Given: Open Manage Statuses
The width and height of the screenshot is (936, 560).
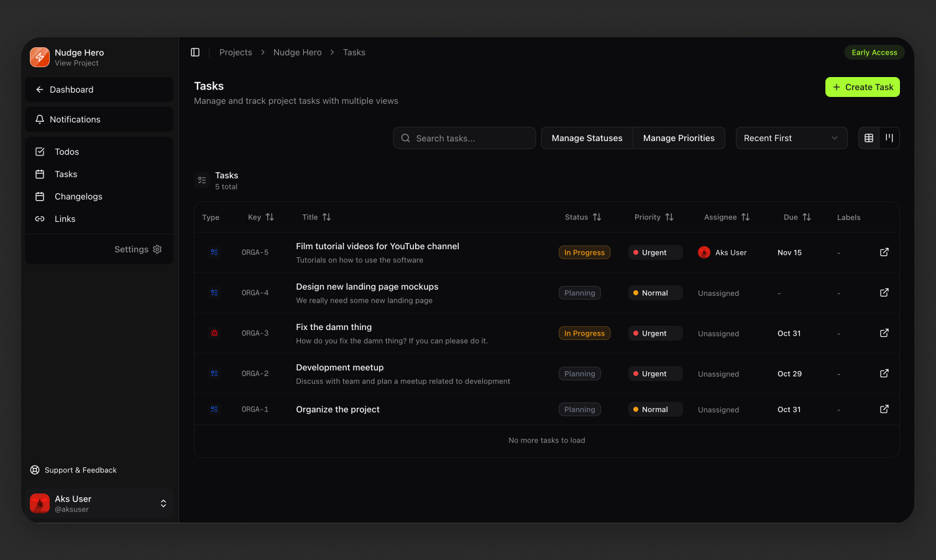Looking at the screenshot, I should 587,138.
